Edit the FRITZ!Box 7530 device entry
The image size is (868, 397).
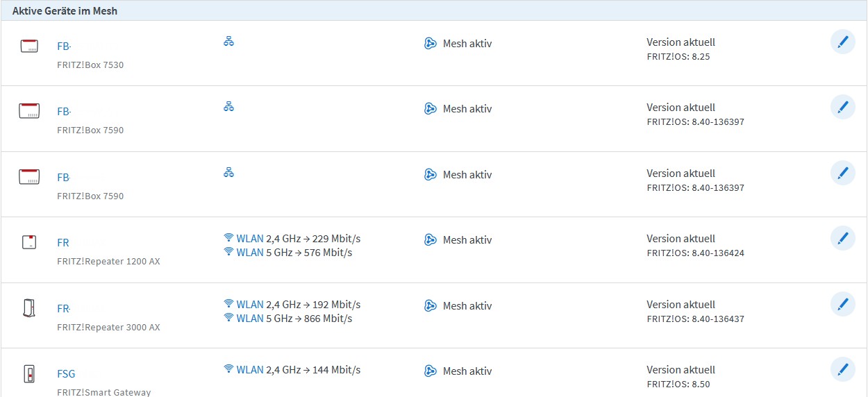tap(843, 42)
